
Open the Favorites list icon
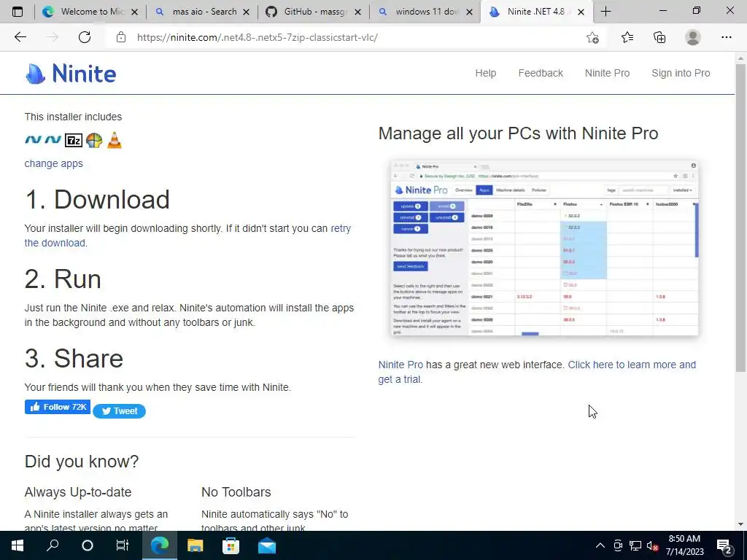point(627,37)
